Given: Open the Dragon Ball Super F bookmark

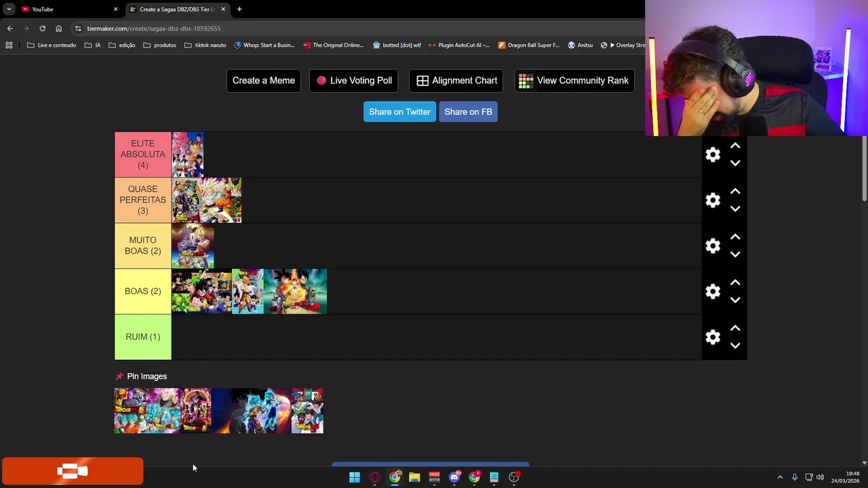Looking at the screenshot, I should (x=528, y=45).
